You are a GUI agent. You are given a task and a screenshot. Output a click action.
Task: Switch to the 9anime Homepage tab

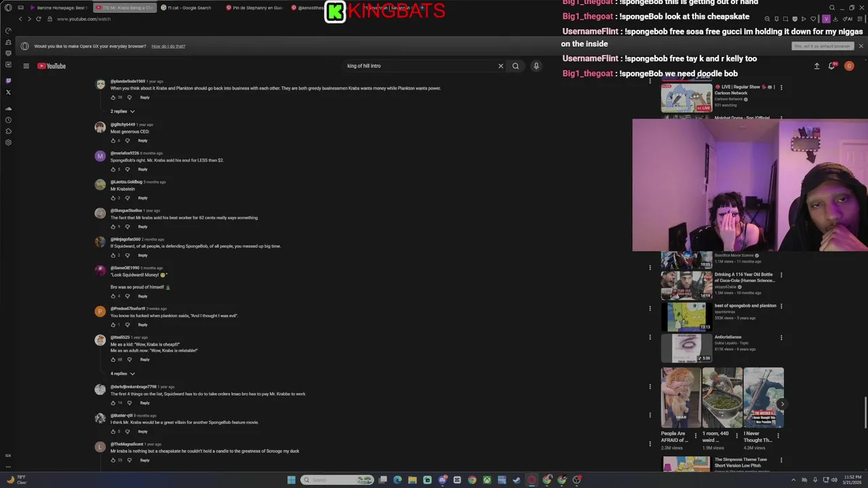tap(58, 7)
